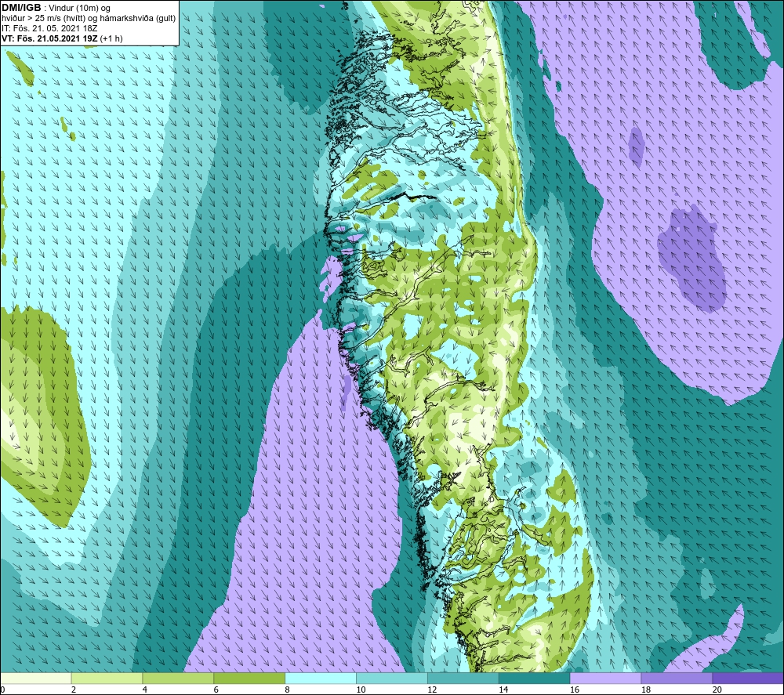Click the scale label "6"
The width and height of the screenshot is (784, 695).
216,690
